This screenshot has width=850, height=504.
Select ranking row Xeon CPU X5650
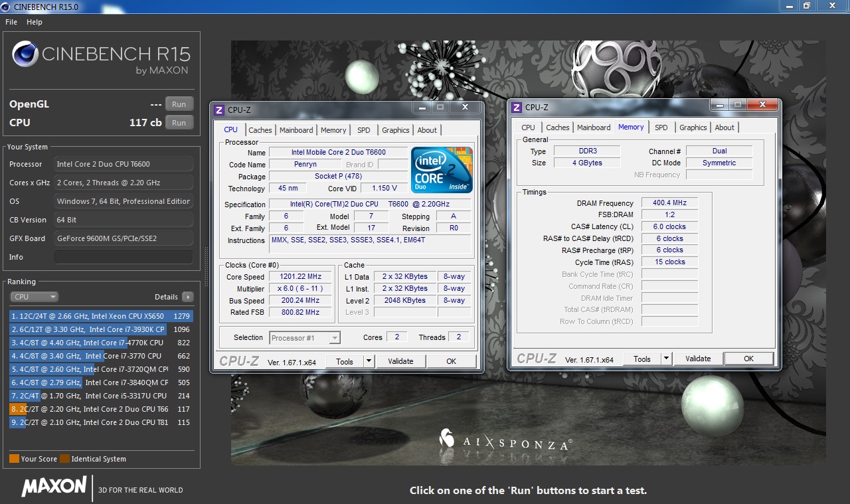(101, 316)
